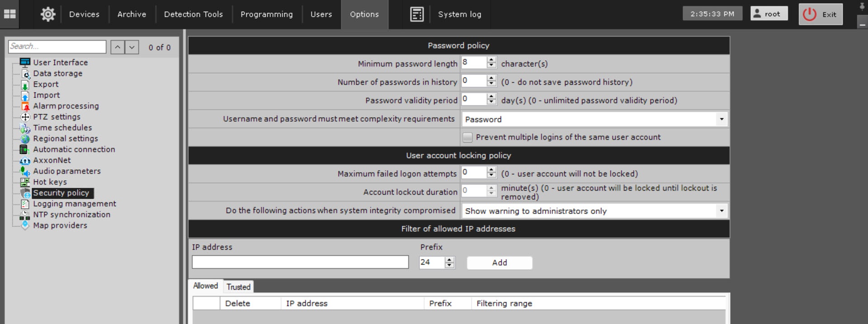Viewport: 868px width, 324px height.
Task: Open the Devices tab
Action: (84, 14)
